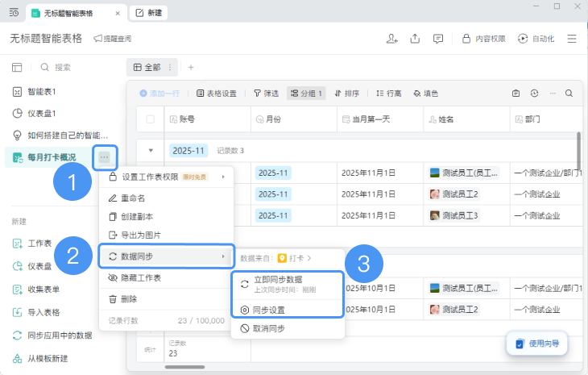This screenshot has width=588, height=375.
Task: Open 同步设置
Action: [x=288, y=310]
